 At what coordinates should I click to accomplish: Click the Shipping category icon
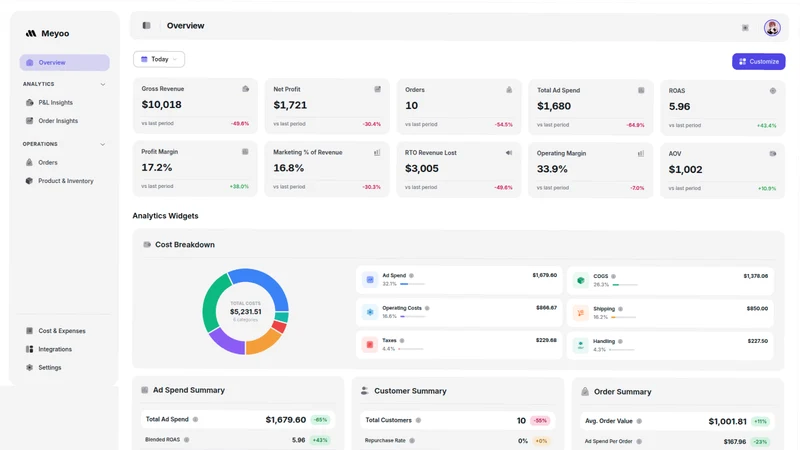581,313
